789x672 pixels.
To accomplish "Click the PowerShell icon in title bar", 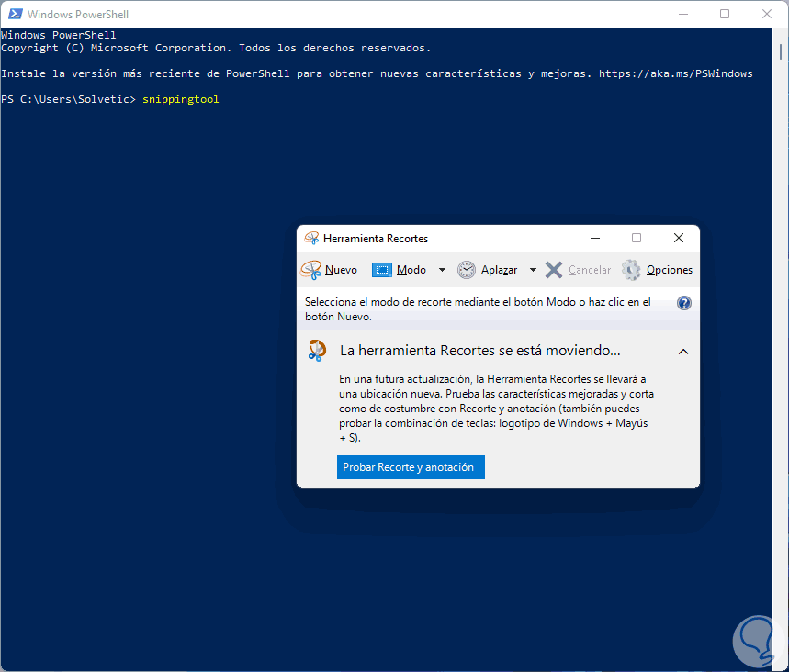I will [x=15, y=14].
